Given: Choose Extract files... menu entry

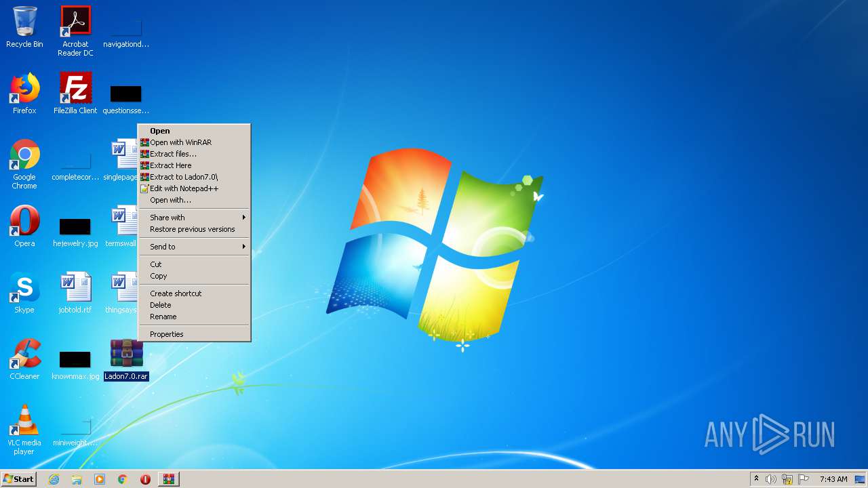Looking at the screenshot, I should pyautogui.click(x=195, y=154).
